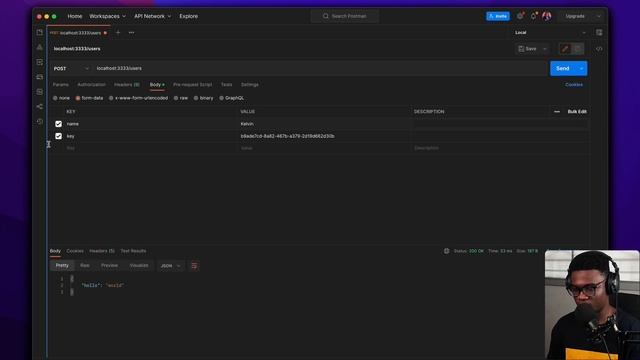Uncheck the name row checkbox

coord(58,124)
